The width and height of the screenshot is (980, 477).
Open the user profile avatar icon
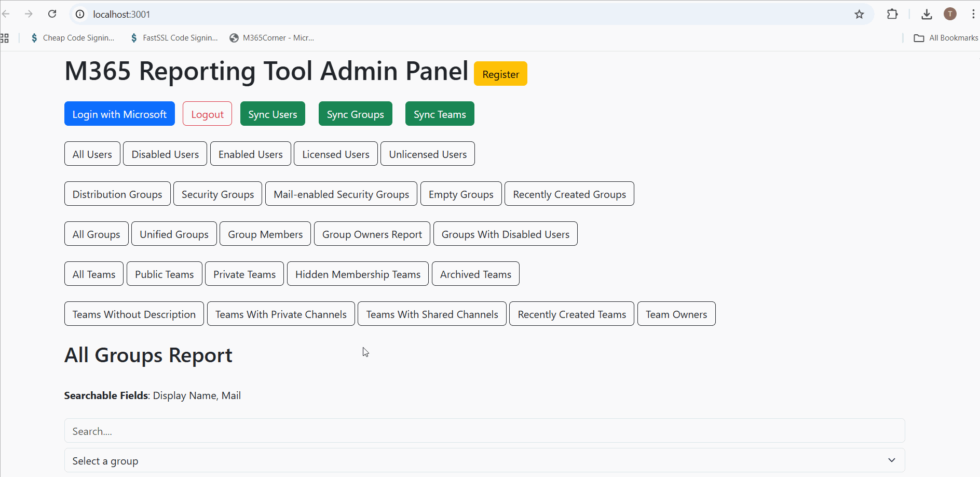(950, 14)
